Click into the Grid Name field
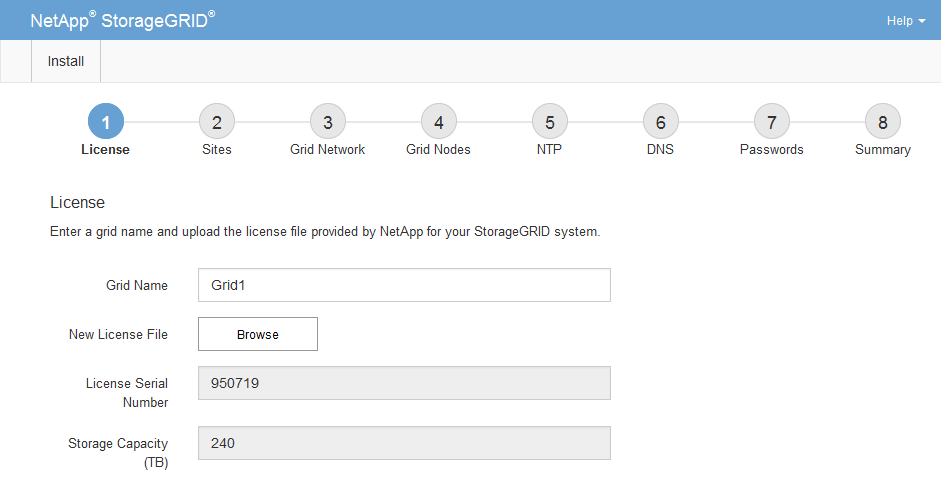Image resolution: width=941 pixels, height=484 pixels. click(x=404, y=285)
